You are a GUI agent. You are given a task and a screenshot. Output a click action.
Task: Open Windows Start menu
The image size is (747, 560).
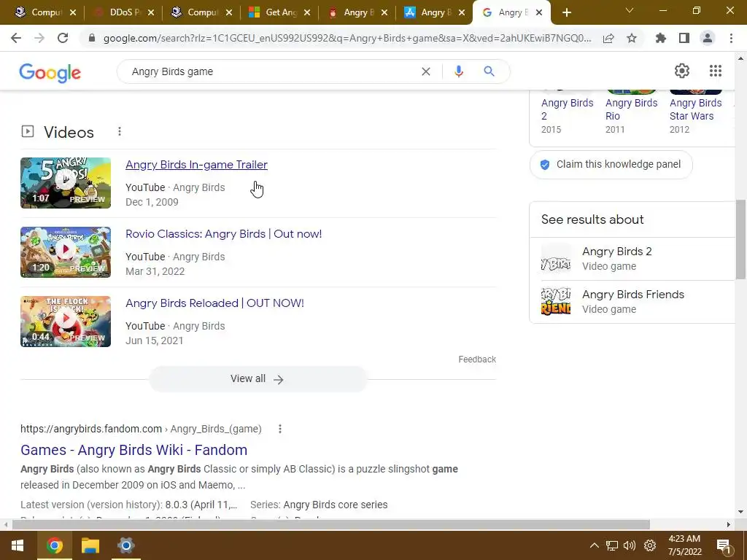point(18,545)
